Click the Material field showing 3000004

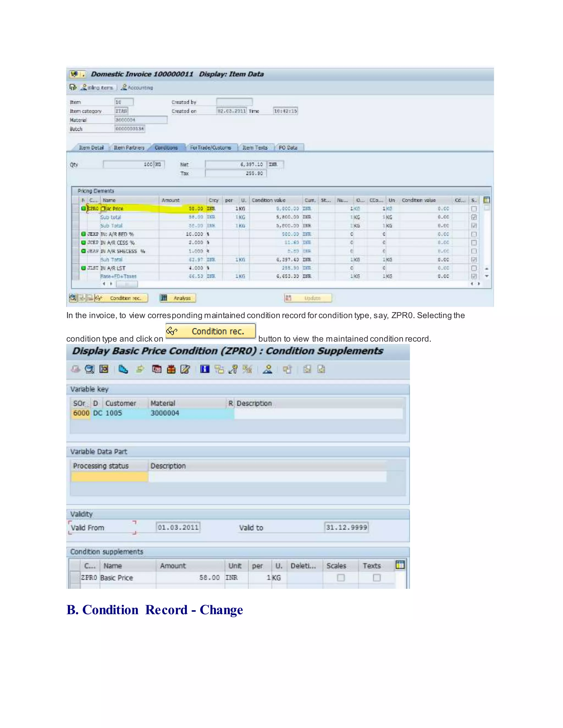141,120
